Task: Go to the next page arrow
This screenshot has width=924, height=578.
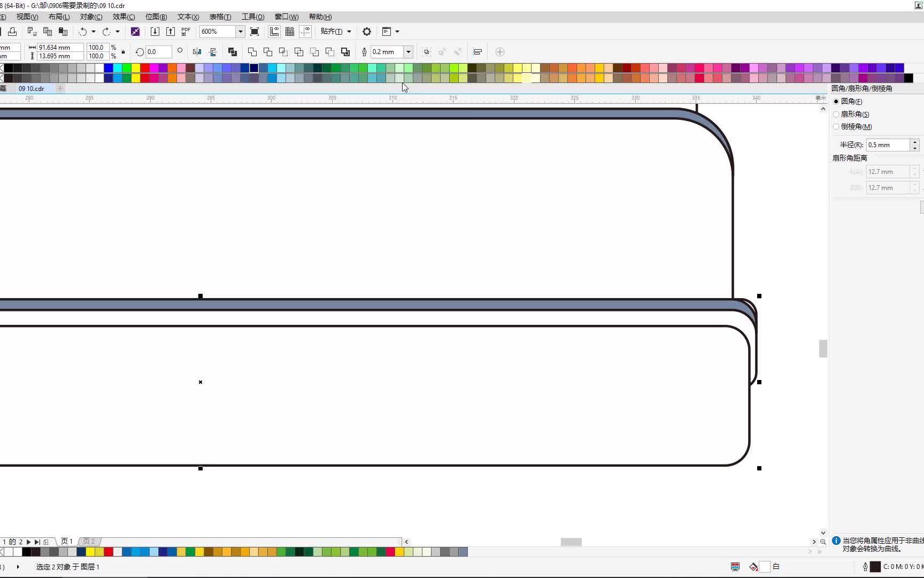Action: pos(29,542)
